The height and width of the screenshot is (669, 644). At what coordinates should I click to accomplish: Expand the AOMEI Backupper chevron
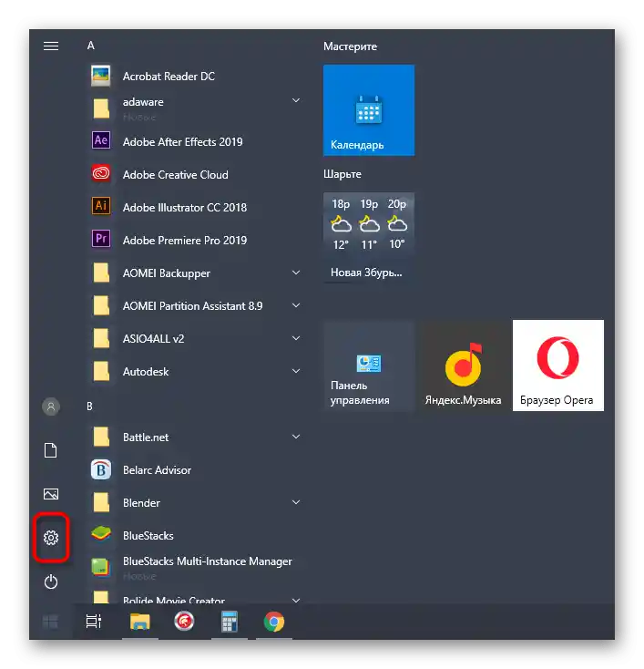coord(296,273)
